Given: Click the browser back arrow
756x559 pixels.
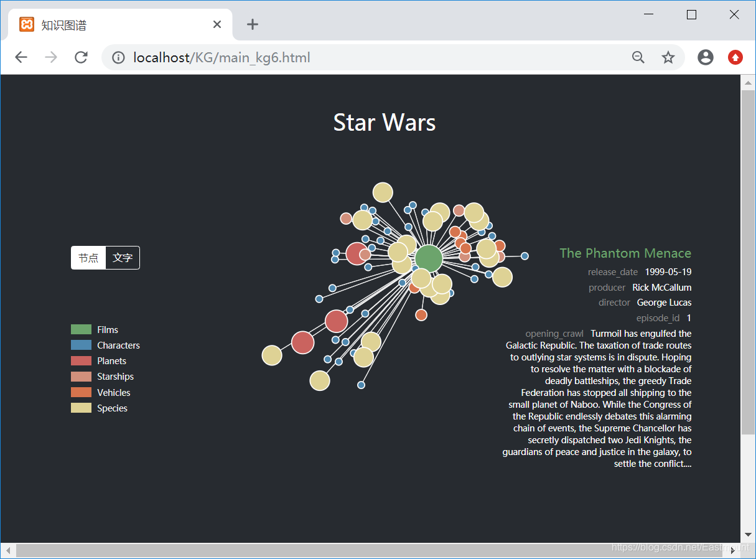Looking at the screenshot, I should [21, 58].
